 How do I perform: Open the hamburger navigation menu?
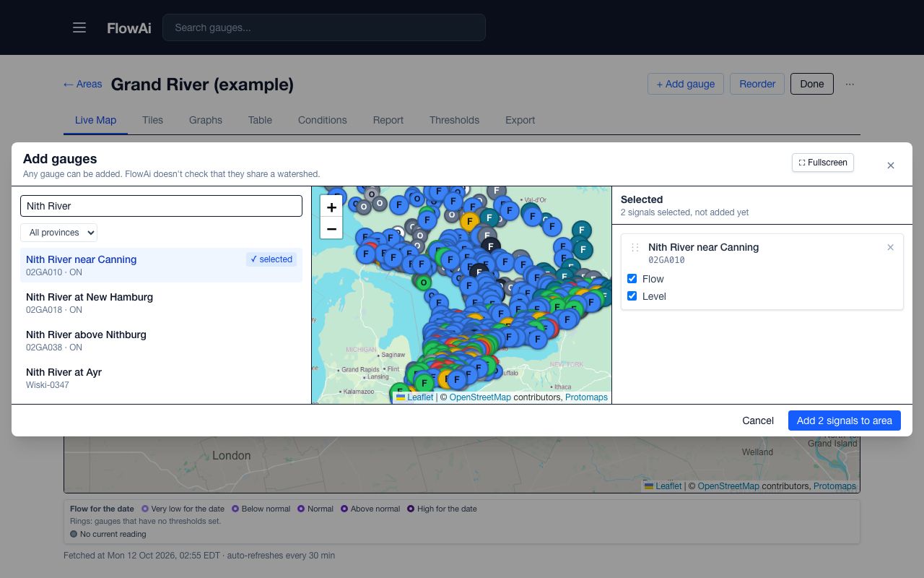(x=79, y=27)
